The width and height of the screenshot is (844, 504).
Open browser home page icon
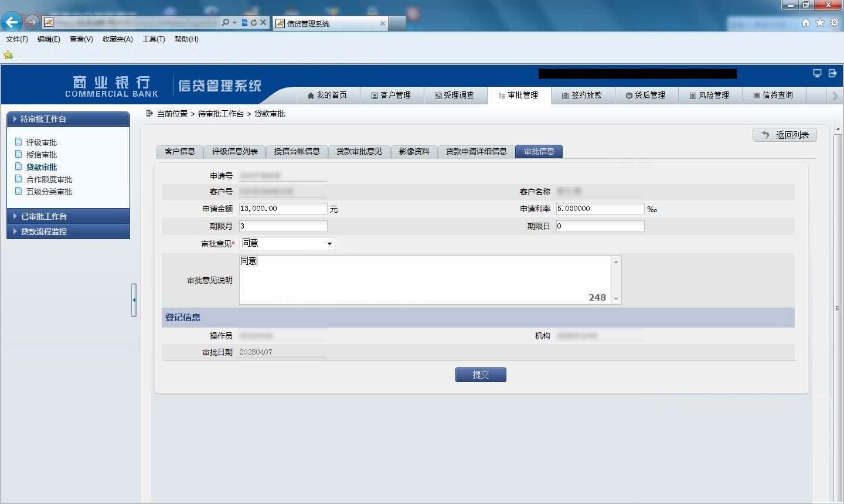[806, 23]
